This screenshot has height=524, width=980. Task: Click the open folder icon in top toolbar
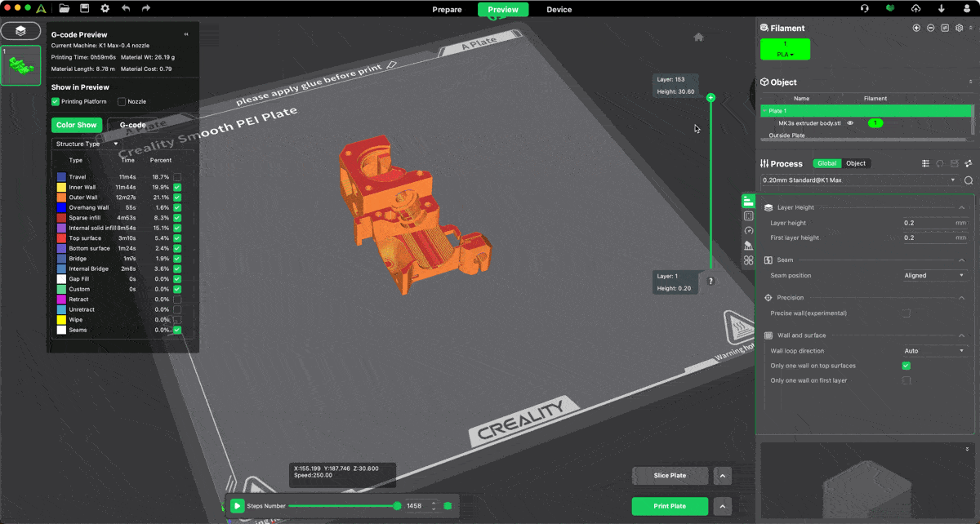coord(65,9)
